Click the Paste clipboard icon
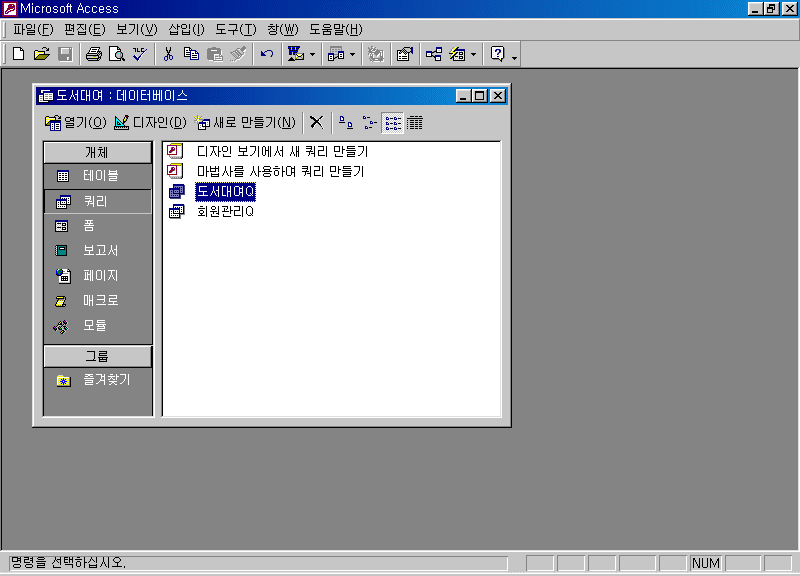 coord(215,54)
